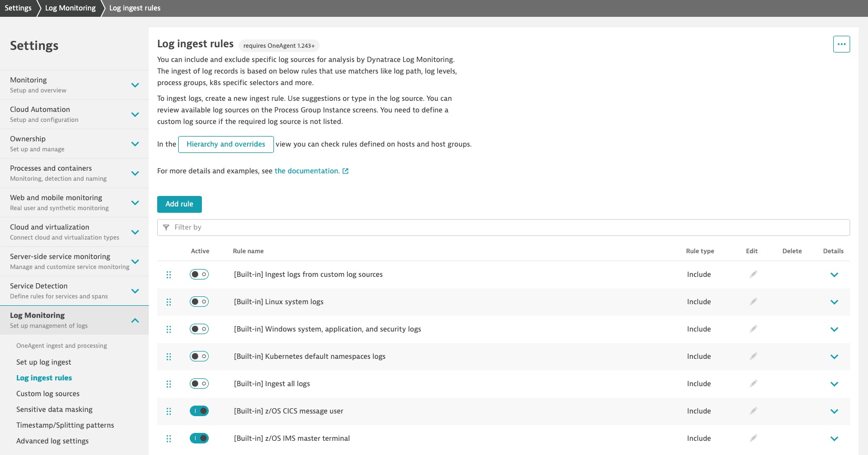The width and height of the screenshot is (868, 455).
Task: Grab drag handle for Windows system logs rule
Action: pyautogui.click(x=169, y=329)
